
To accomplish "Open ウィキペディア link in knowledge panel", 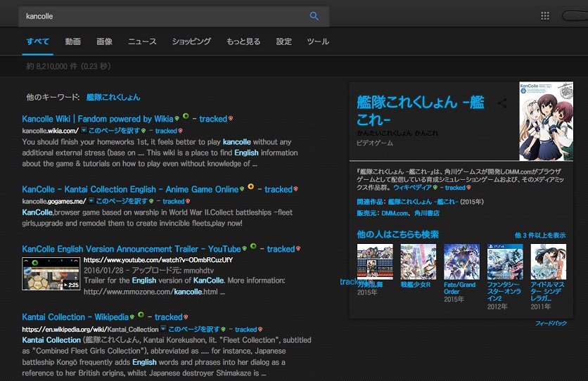I will (x=412, y=188).
